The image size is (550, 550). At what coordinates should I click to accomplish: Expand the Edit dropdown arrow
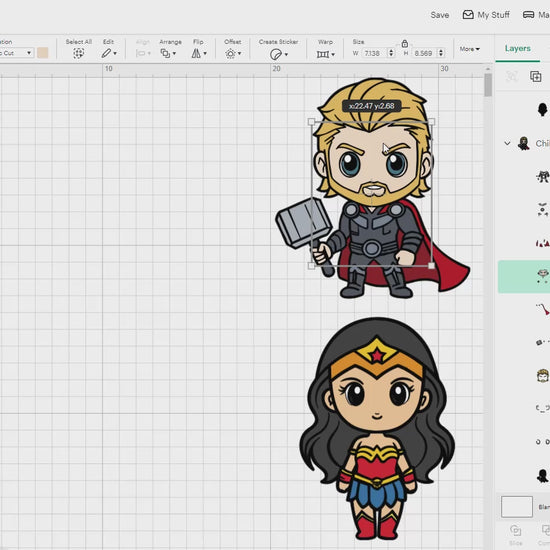pos(115,54)
